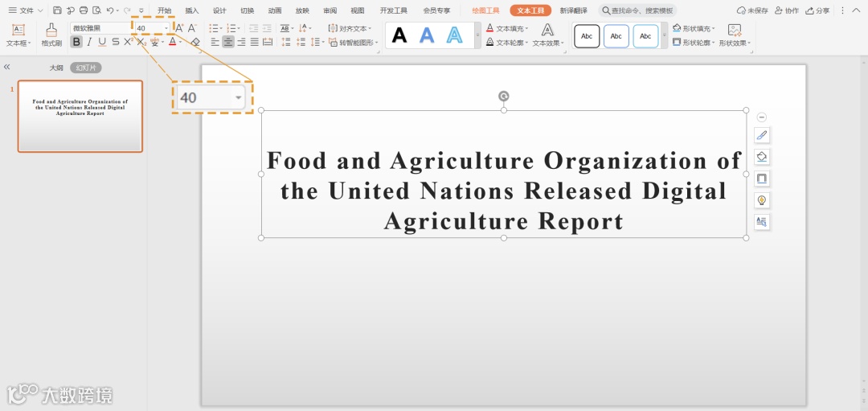Screen dimensions: 868x411
Task: Justify the paragraph text
Action: click(254, 42)
